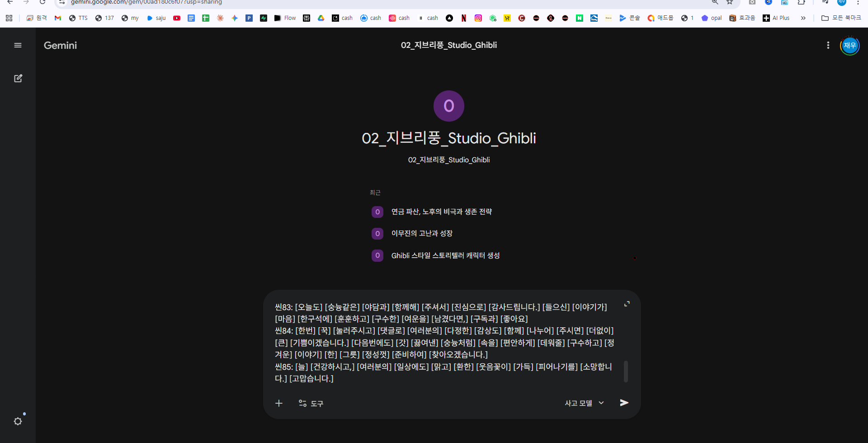Viewport: 868px width, 443px height.
Task: Open the 도구 tools button
Action: pos(311,403)
